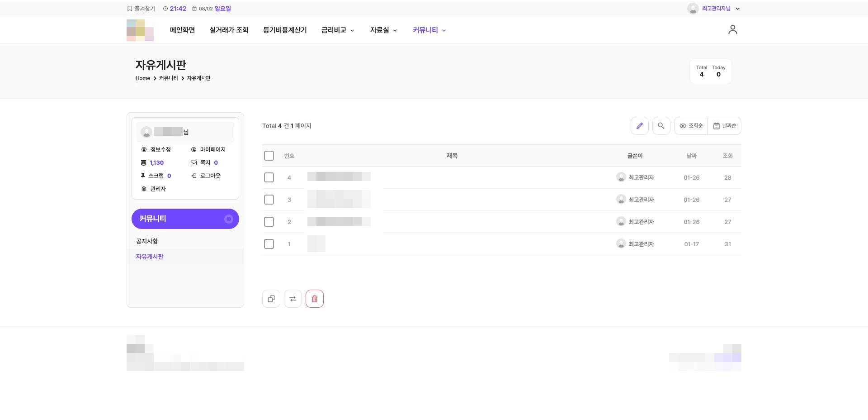Check the checkbox for post number 2
The width and height of the screenshot is (868, 420).
tap(269, 222)
